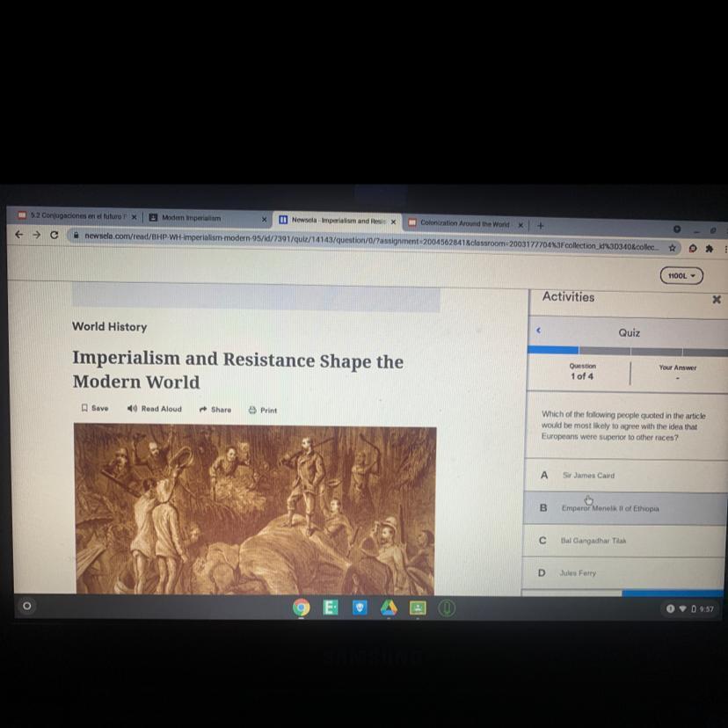Choose answer B Emperor Menelik II of Ethiopia
Screen dimensions: 728x728
point(625,508)
